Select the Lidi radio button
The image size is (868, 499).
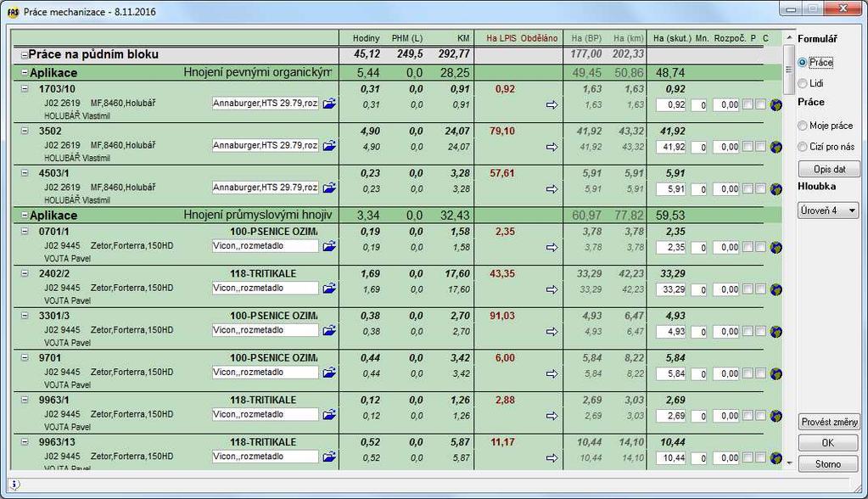pyautogui.click(x=802, y=84)
